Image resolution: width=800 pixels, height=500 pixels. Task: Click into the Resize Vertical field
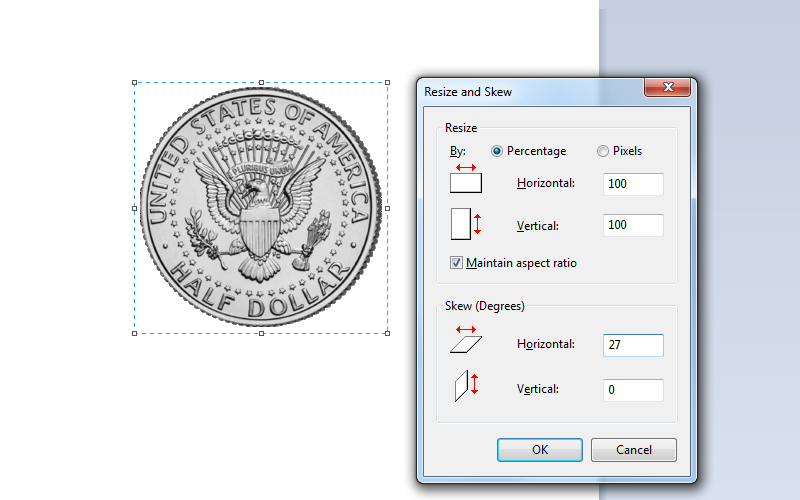coord(633,225)
